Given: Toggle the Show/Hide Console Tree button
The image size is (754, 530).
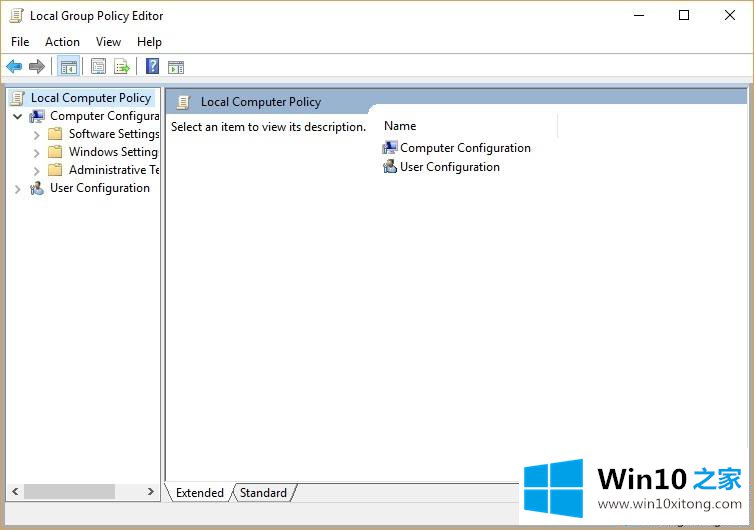Looking at the screenshot, I should pos(68,67).
